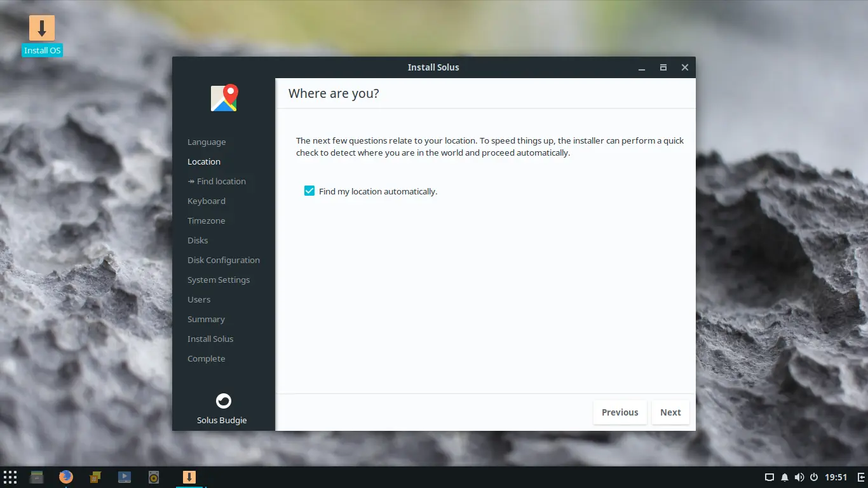868x488 pixels.
Task: Maximize the Install Solus window
Action: pyautogui.click(x=663, y=67)
